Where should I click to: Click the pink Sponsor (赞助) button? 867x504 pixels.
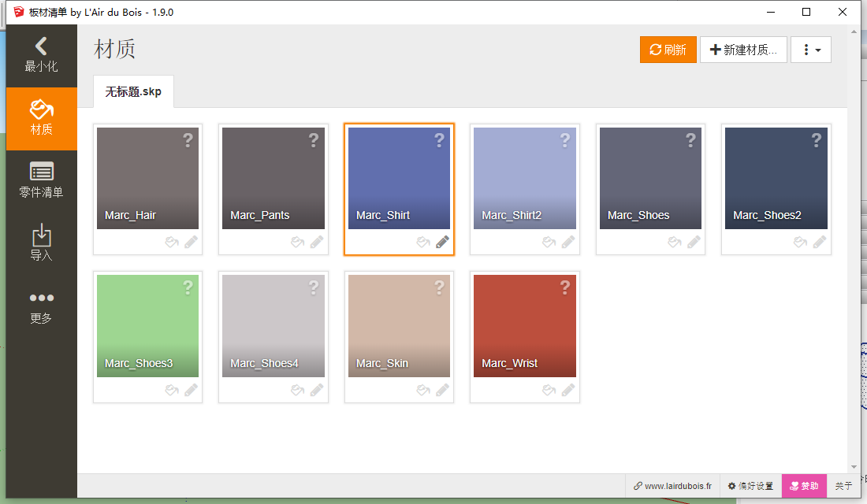(x=804, y=486)
